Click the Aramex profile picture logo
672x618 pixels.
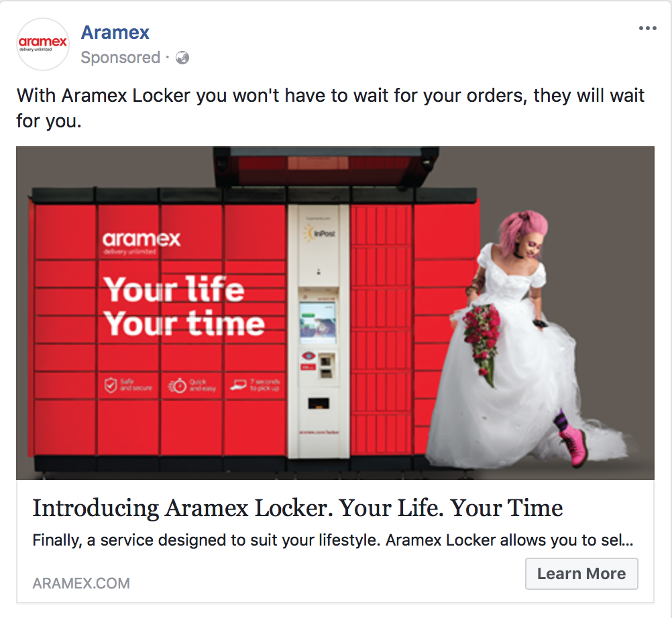pyautogui.click(x=43, y=44)
